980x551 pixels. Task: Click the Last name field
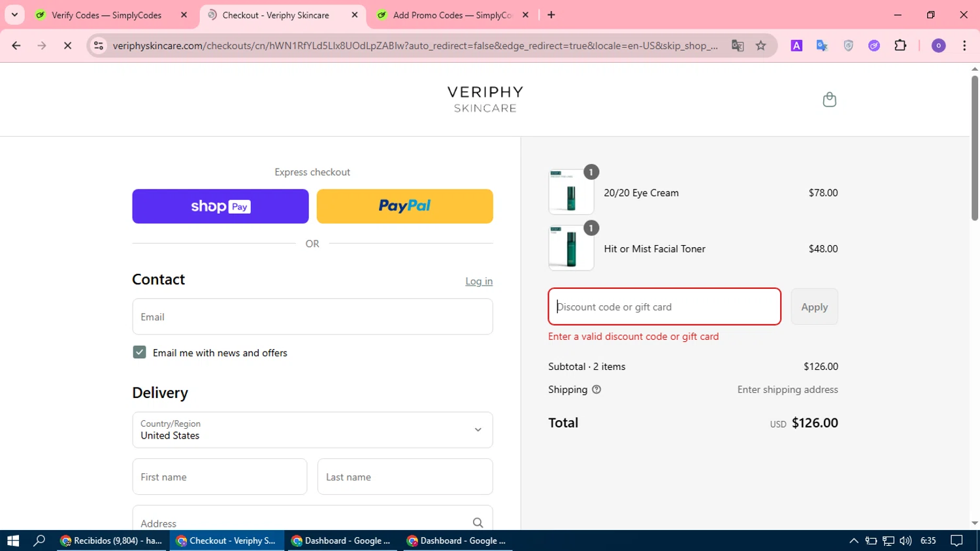405,477
